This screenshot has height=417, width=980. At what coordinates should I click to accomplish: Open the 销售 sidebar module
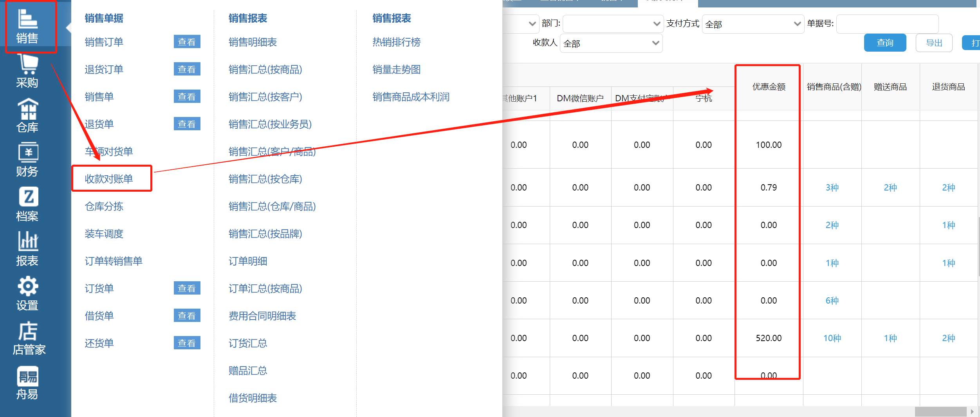click(x=27, y=26)
